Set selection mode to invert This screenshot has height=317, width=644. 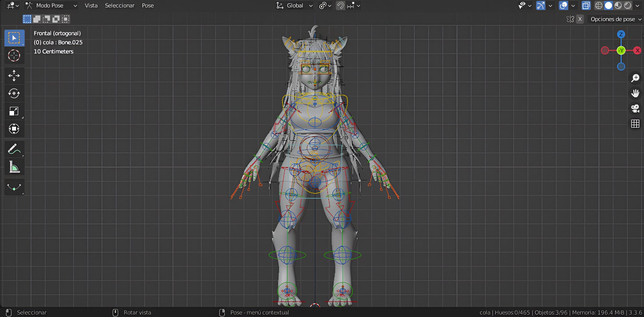tap(56, 19)
